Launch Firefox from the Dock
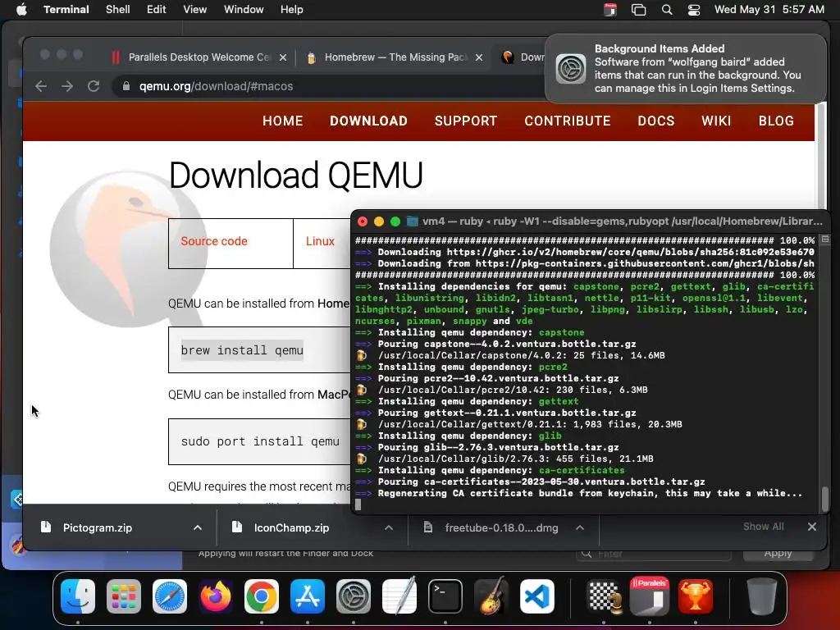The image size is (840, 630). 216,596
